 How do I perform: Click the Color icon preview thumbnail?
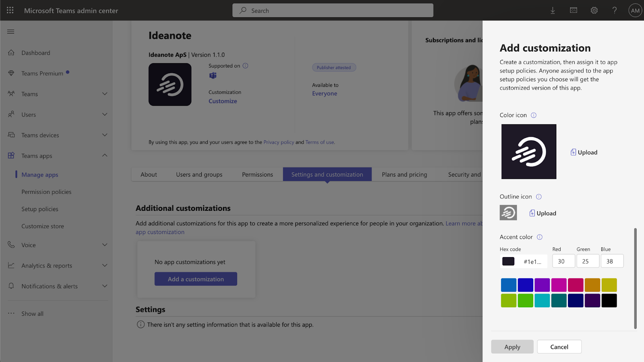point(529,152)
